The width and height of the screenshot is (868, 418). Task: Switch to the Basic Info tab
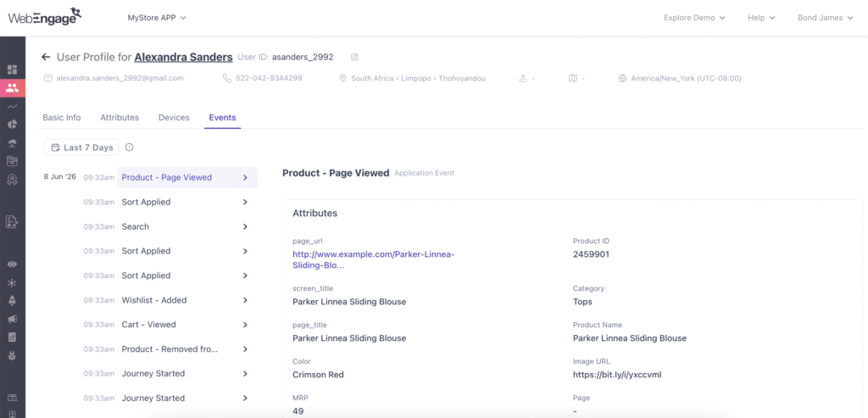point(61,117)
